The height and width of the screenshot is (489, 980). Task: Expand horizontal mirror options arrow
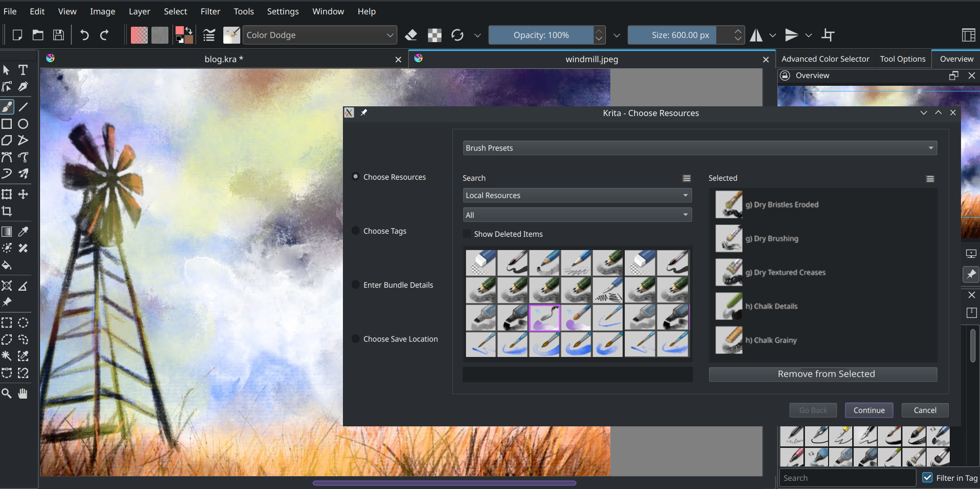(x=773, y=35)
